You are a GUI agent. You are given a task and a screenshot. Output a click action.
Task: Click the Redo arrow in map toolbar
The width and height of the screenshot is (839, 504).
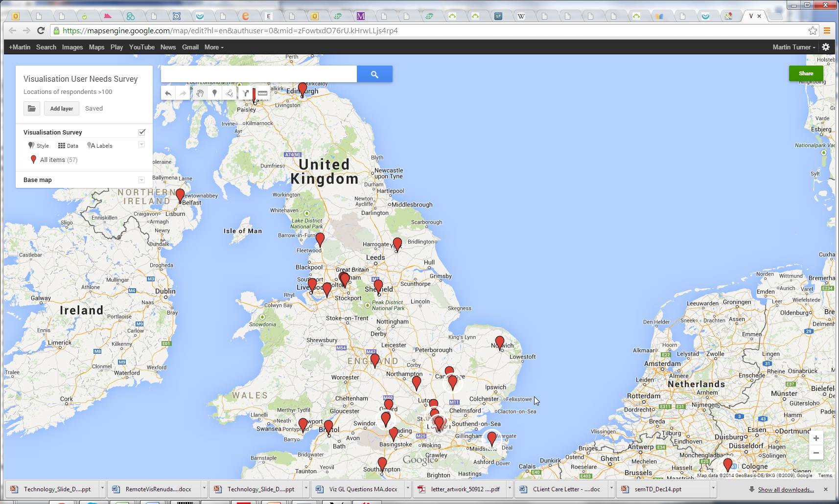[183, 93]
